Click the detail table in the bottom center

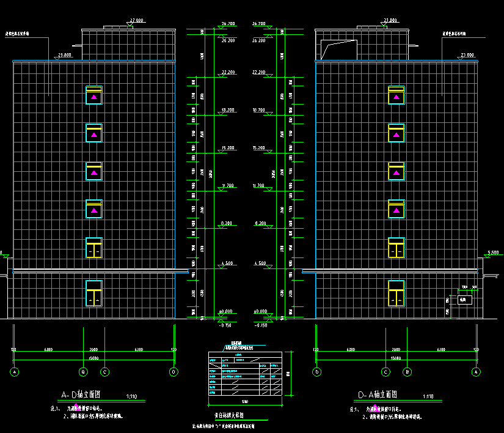[245, 373]
